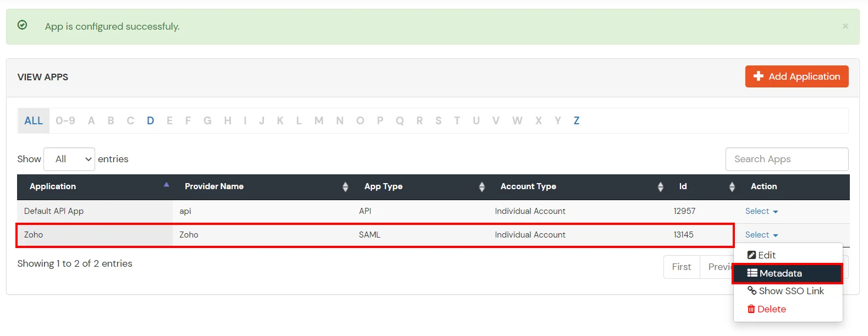This screenshot has width=868, height=336.
Task: Open Select dropdown for Default API App
Action: pyautogui.click(x=761, y=211)
